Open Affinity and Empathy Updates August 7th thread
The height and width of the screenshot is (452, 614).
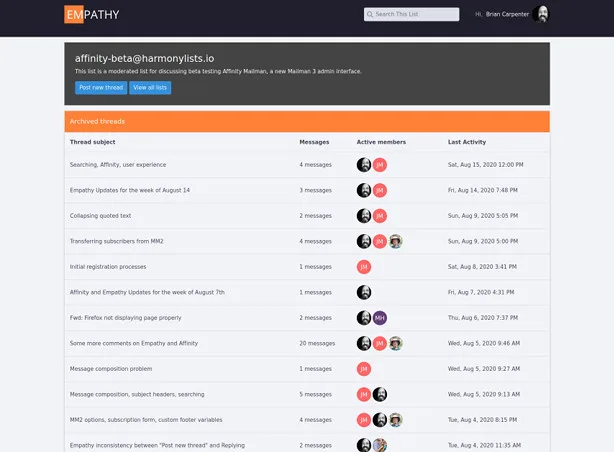[x=147, y=292]
